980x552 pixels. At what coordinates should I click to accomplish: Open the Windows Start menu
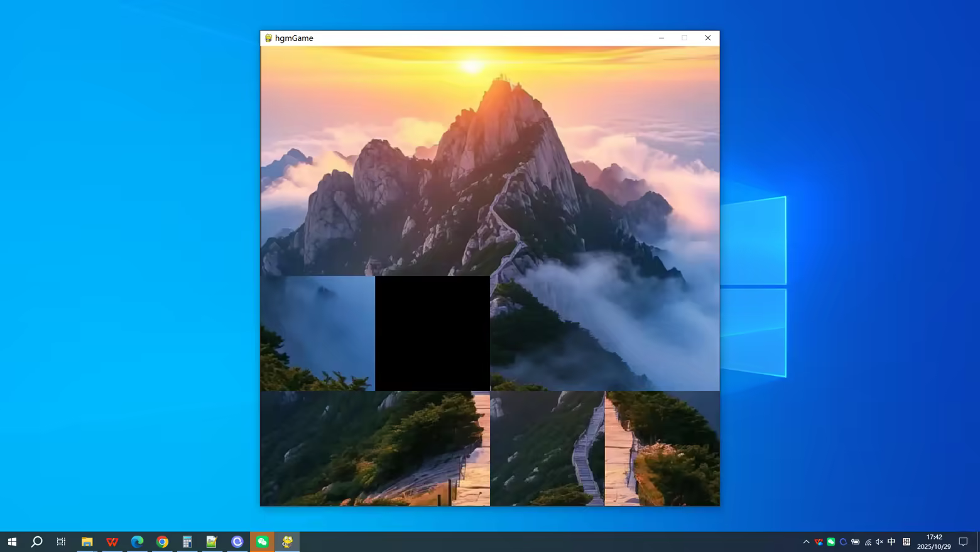[x=12, y=541]
